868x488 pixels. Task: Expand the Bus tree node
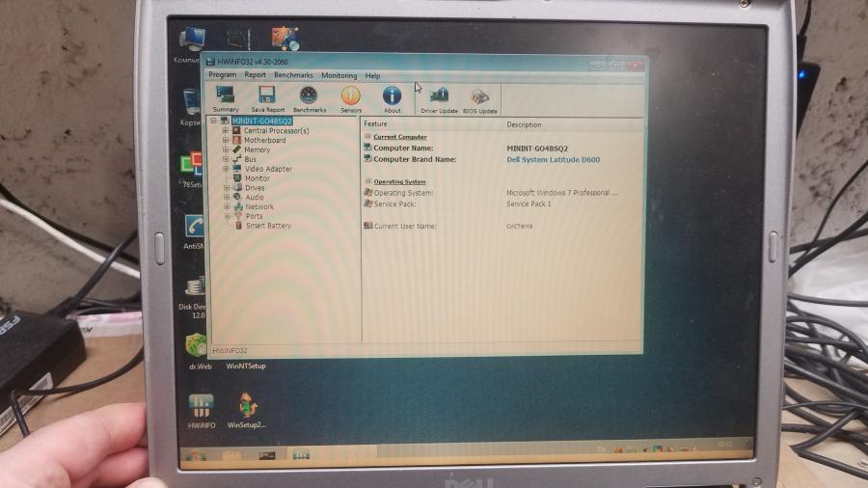226,159
